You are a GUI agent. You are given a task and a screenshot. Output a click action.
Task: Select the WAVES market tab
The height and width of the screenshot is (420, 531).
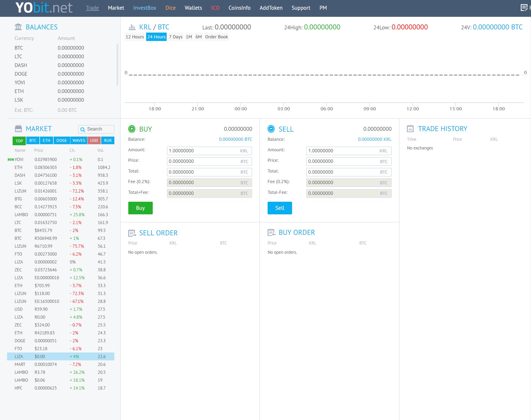point(79,141)
